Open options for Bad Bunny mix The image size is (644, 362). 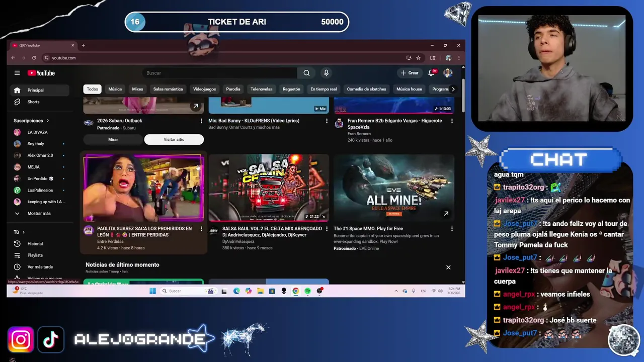point(327,121)
